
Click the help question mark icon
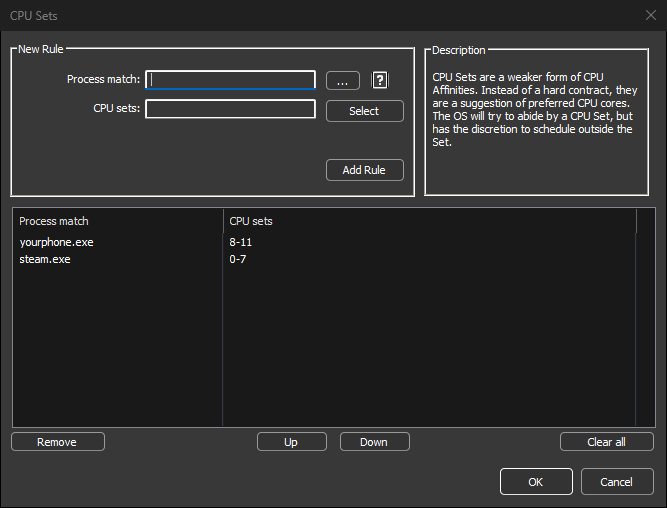pyautogui.click(x=380, y=80)
